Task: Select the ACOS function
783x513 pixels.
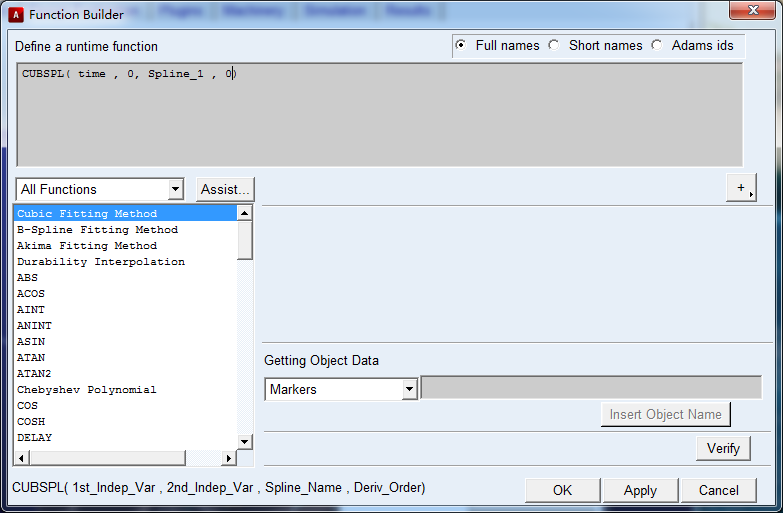Action: 125,294
